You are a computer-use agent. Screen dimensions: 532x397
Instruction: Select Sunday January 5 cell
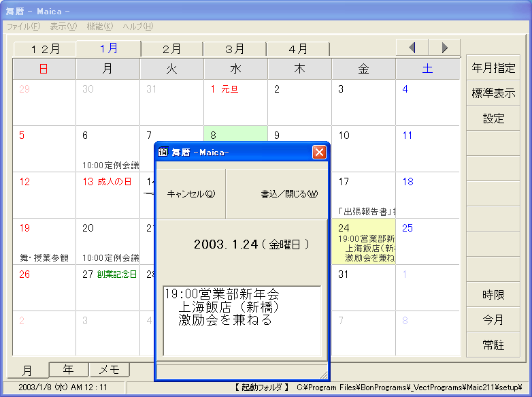point(44,148)
